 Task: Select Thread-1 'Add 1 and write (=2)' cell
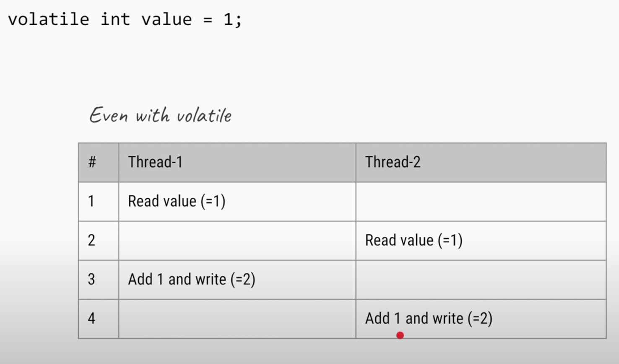tap(237, 279)
